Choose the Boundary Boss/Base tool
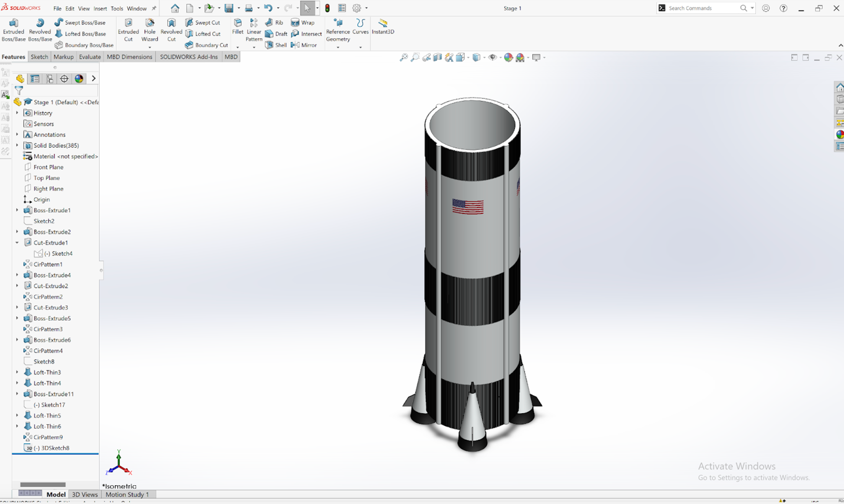Viewport: 844px width, 504px height. pyautogui.click(x=84, y=45)
